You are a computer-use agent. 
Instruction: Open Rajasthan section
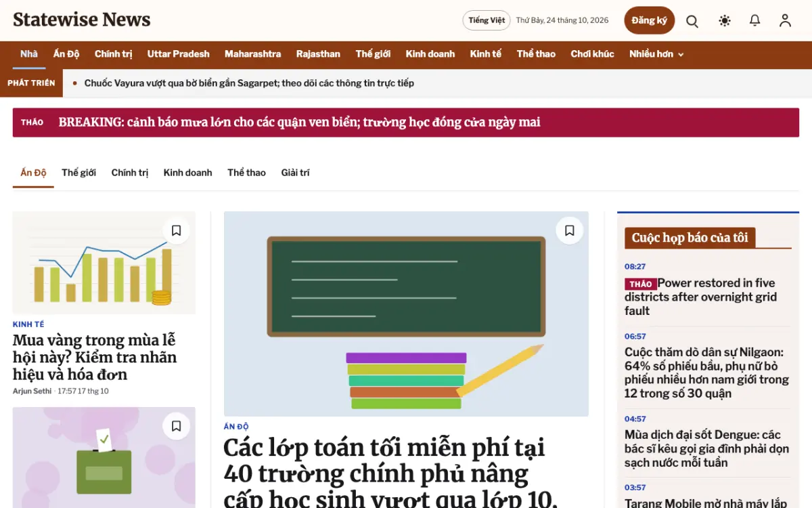coord(318,54)
